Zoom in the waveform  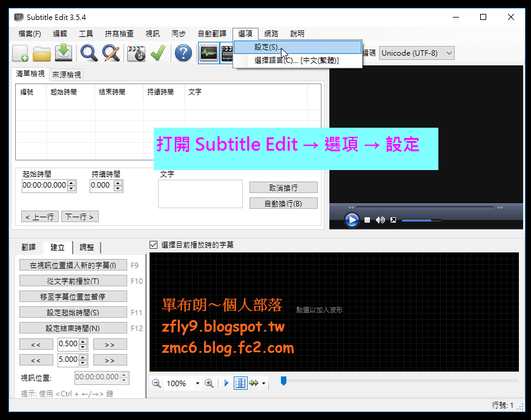click(x=209, y=383)
